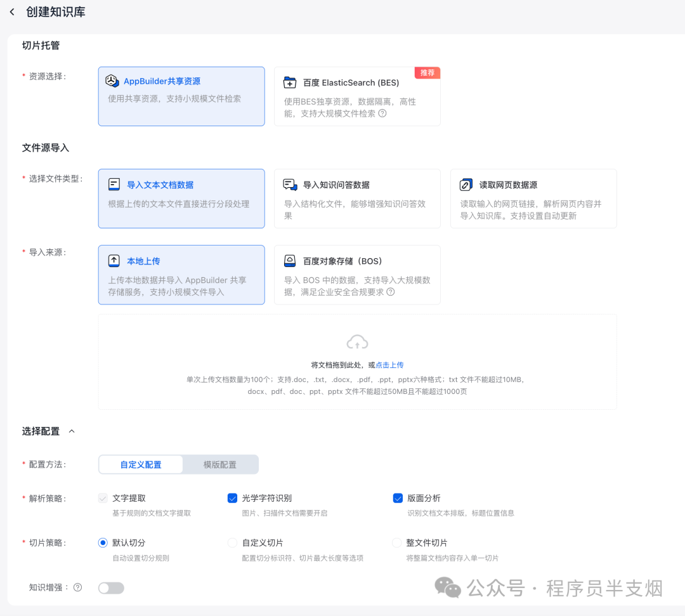Screen dimensions: 685x616
Task: Click the 文件源导入 section heading
Action: click(x=46, y=148)
